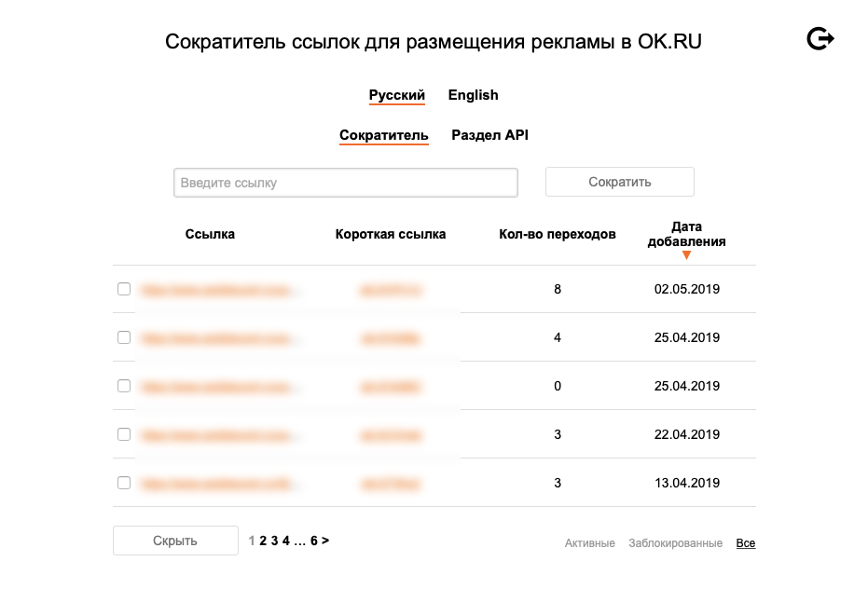Open the blurred long link in the 13.04.2019 row
This screenshot has height=589, width=868.
[x=220, y=485]
